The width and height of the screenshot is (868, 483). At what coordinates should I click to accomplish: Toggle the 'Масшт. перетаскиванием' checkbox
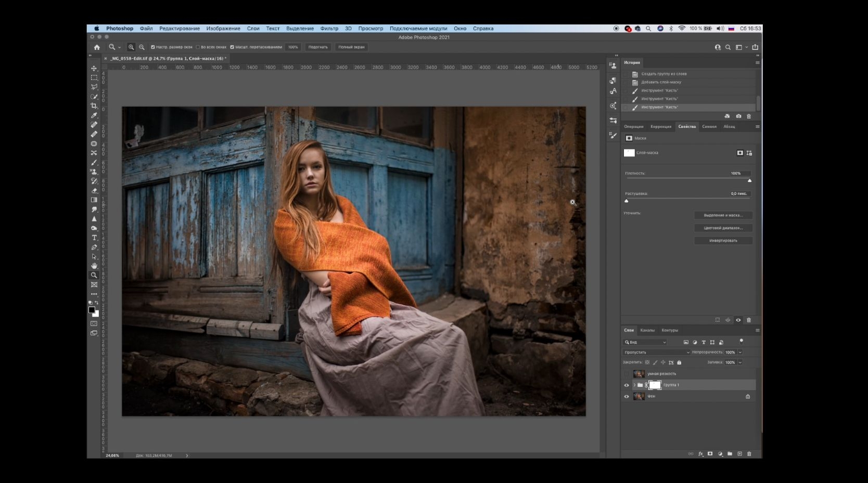[232, 47]
